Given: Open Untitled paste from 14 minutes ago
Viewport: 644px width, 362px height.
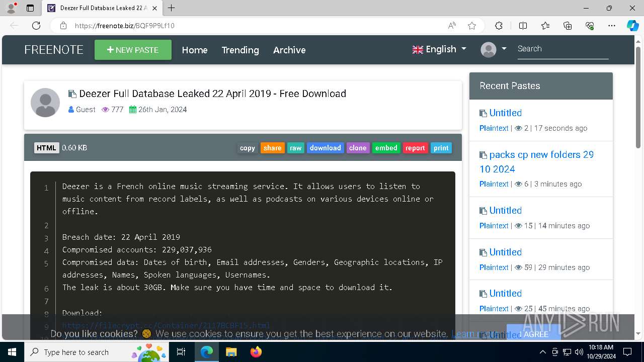Looking at the screenshot, I should pyautogui.click(x=506, y=211).
